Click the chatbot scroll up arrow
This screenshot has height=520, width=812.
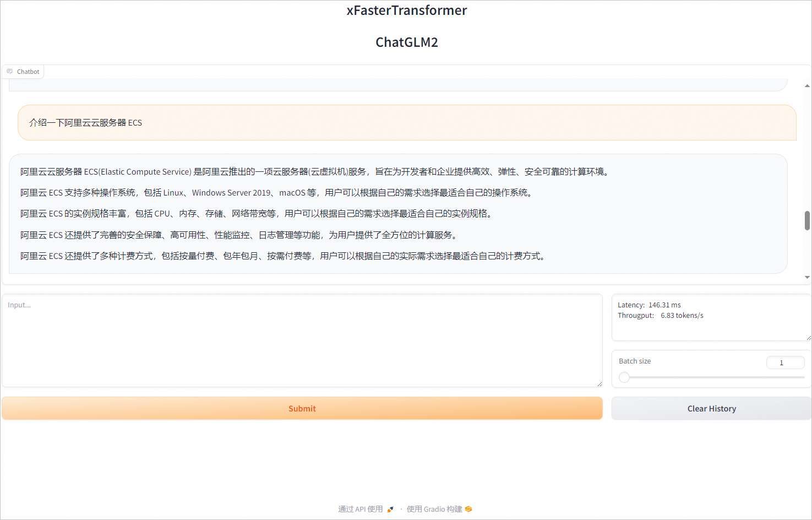(x=807, y=86)
